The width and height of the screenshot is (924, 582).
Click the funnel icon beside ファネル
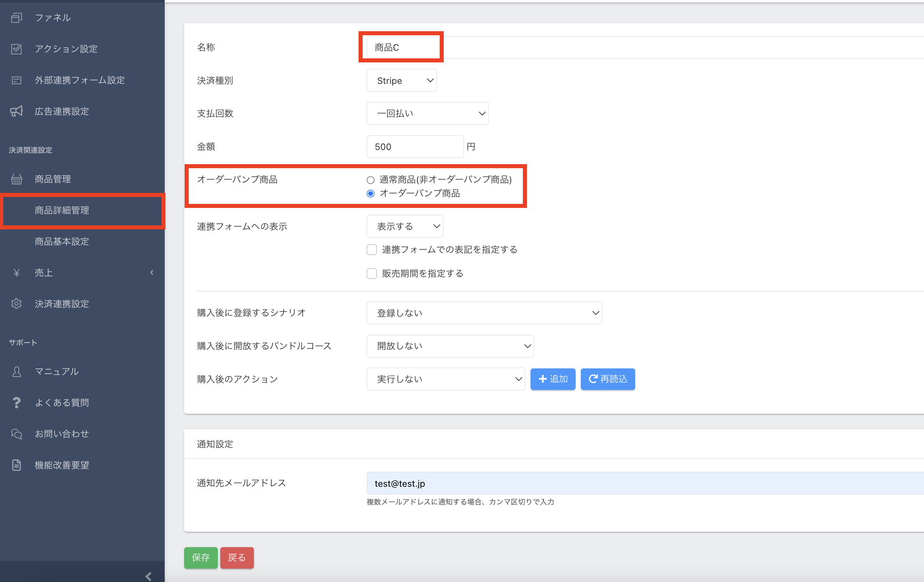coord(16,18)
